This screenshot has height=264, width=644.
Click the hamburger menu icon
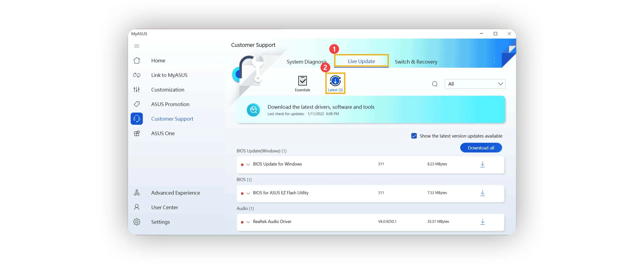tap(137, 46)
